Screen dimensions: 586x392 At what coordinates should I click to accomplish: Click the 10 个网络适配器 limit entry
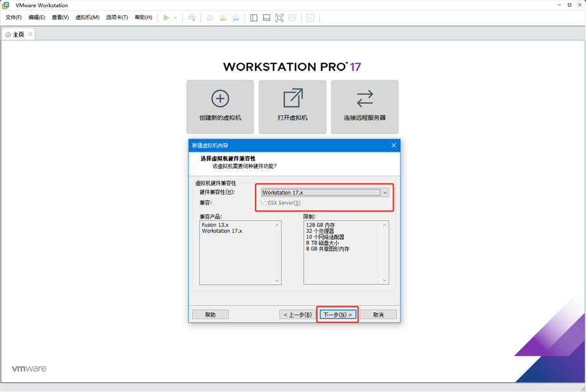pos(325,237)
